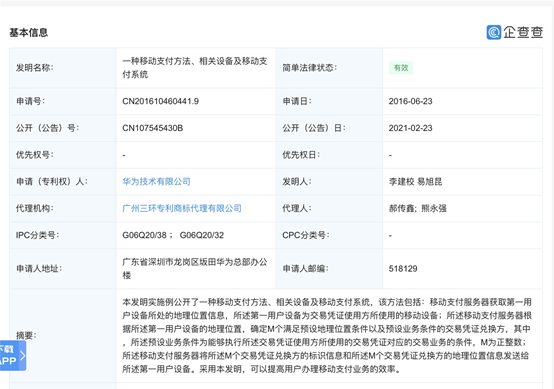Screen dimensions: 554x389
Task: Click the abstract paragraph starting 本发明实施例公开了
Action: coord(327,336)
